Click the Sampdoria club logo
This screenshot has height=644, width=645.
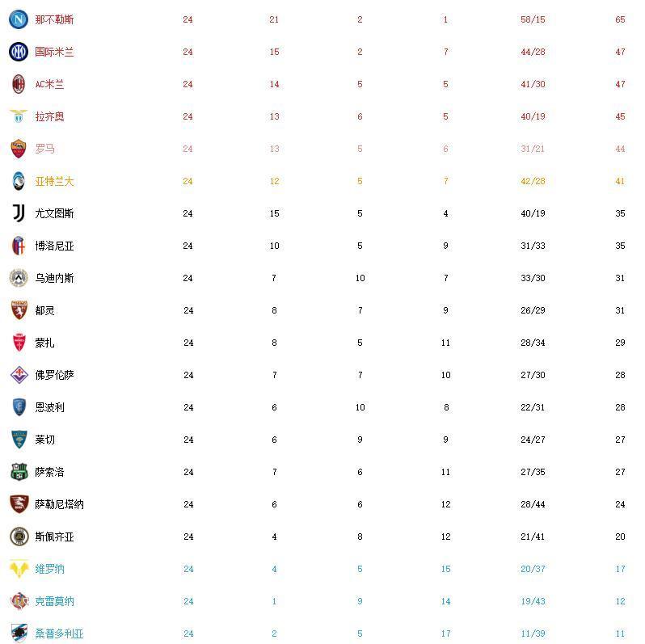coord(19,633)
